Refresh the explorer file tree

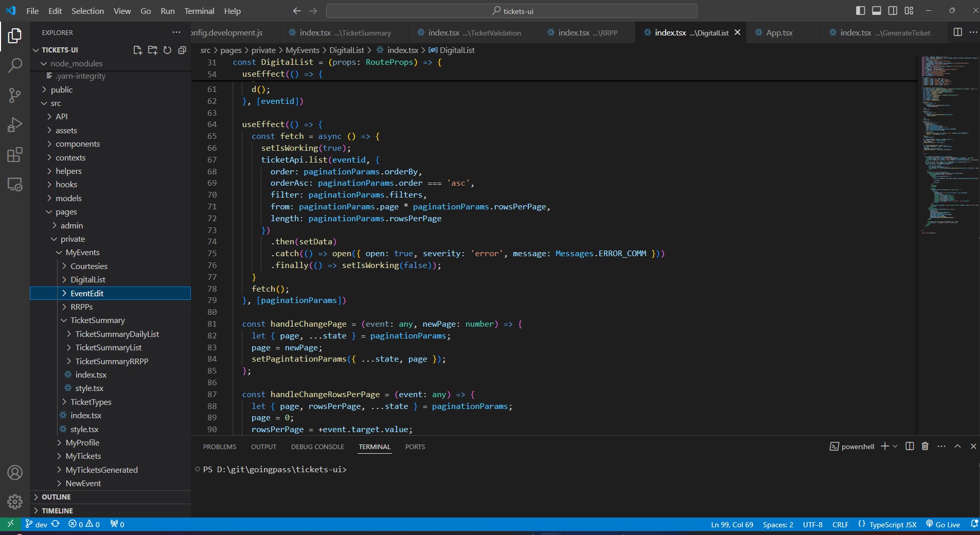click(x=167, y=50)
